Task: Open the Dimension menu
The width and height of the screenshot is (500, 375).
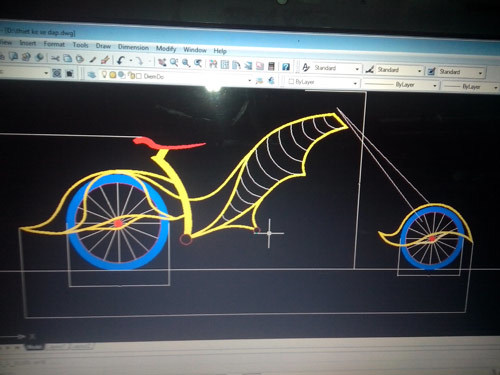Action: 133,47
